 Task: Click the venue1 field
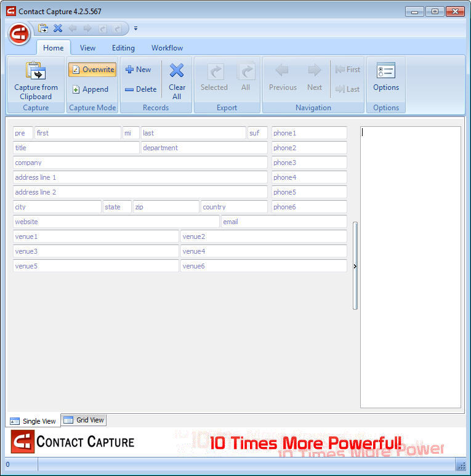pyautogui.click(x=96, y=236)
